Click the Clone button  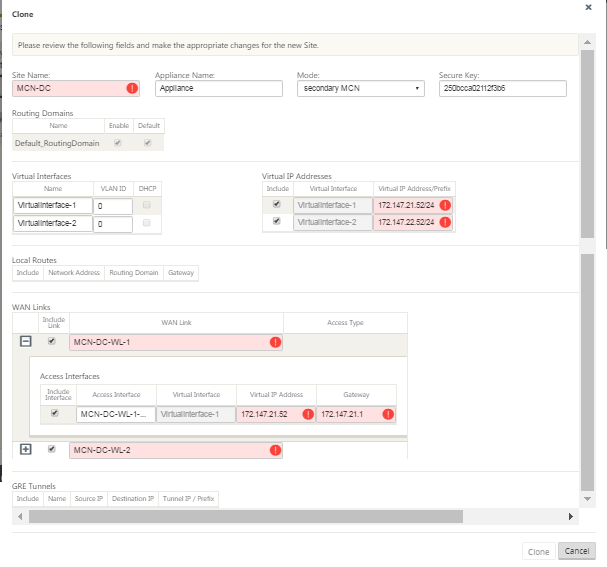click(538, 552)
